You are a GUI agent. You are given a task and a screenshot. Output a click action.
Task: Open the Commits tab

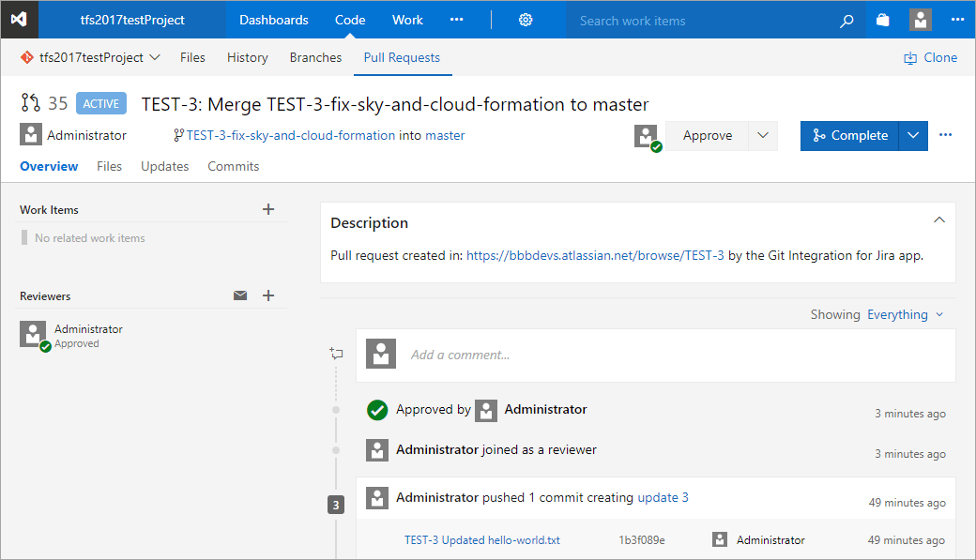(x=234, y=166)
